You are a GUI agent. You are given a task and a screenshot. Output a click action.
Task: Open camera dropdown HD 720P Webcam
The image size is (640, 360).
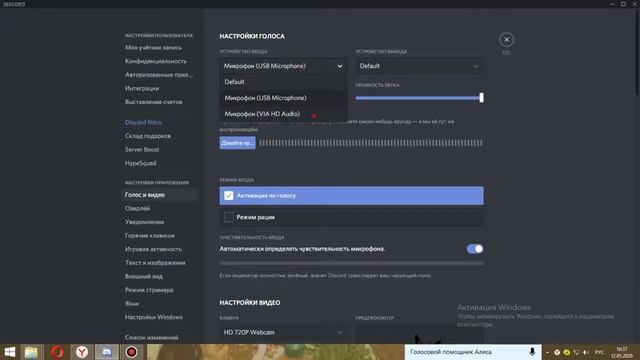[x=282, y=332]
